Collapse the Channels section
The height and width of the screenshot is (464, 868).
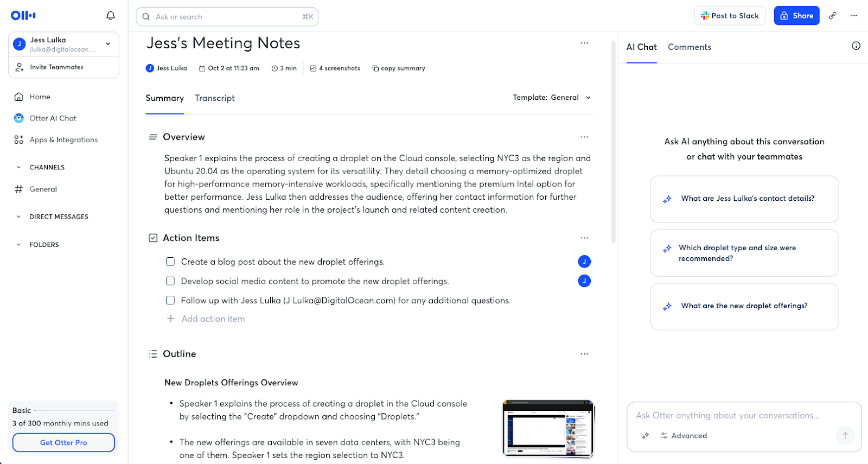tap(18, 168)
